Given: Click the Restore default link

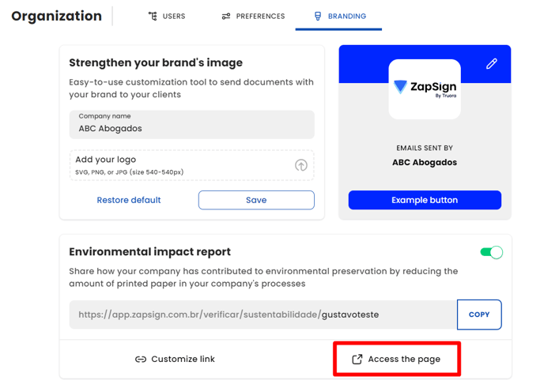Looking at the screenshot, I should pos(129,200).
